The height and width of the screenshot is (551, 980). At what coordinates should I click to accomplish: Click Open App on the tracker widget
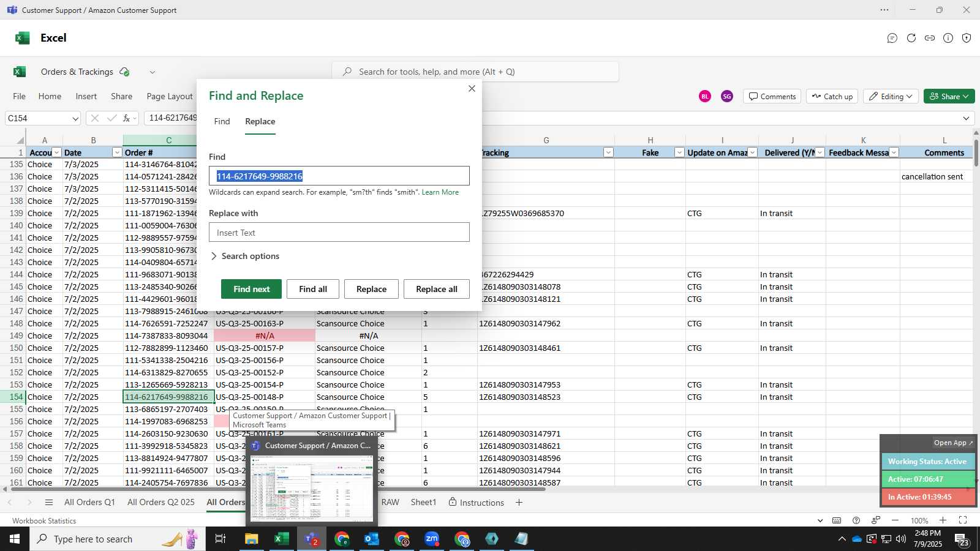953,443
